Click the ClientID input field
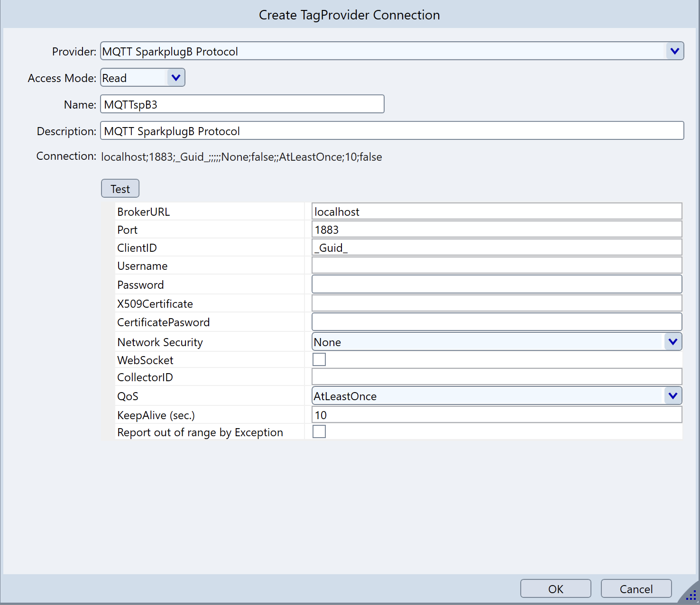 pyautogui.click(x=497, y=248)
